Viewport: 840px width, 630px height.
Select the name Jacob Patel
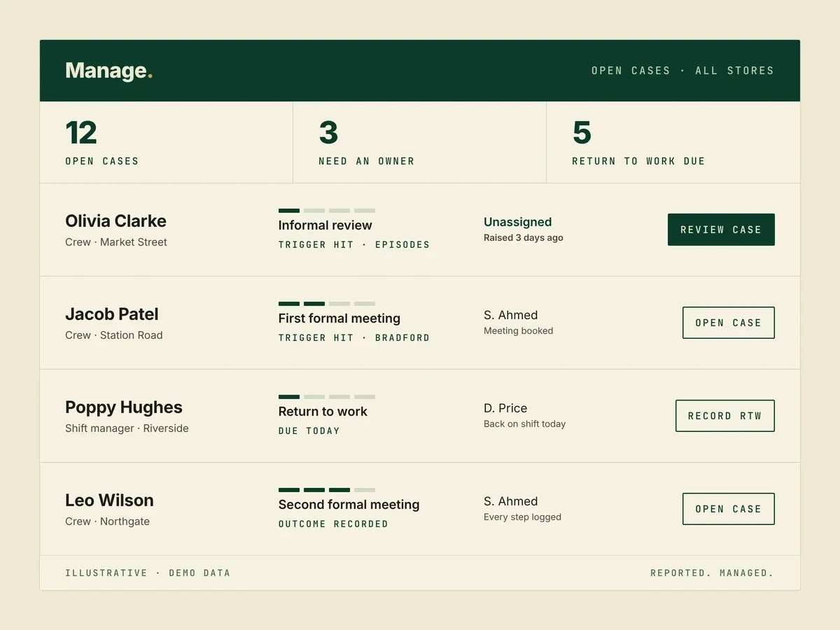point(112,314)
